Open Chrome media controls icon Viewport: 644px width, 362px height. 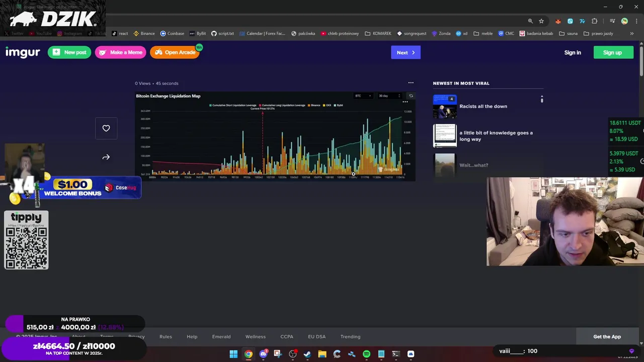612,21
